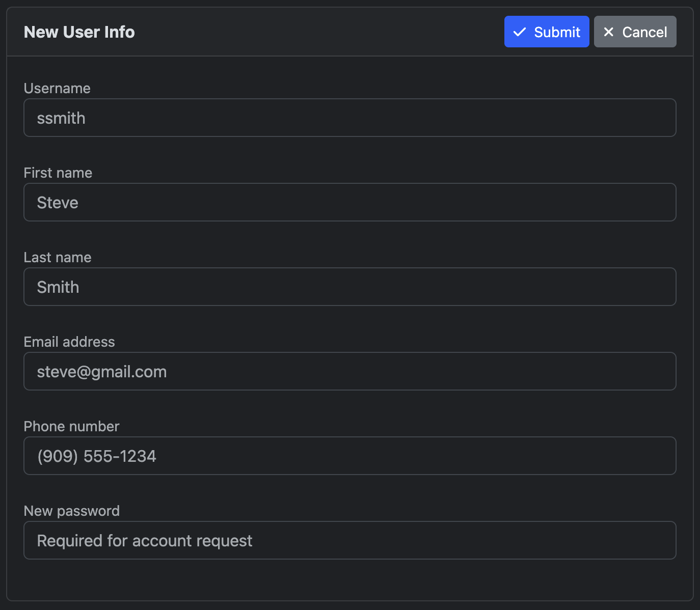Click the "Required for account request" placeholder text
The width and height of the screenshot is (700, 610).
145,540
